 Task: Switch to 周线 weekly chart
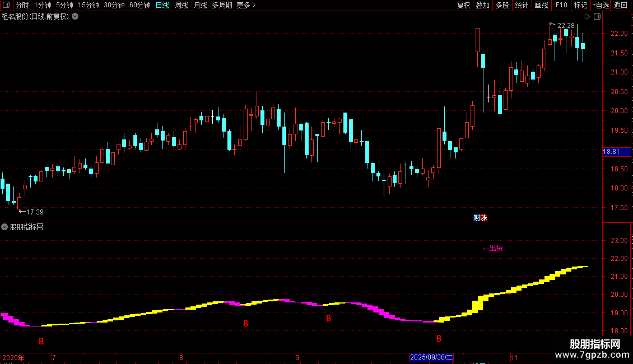pyautogui.click(x=181, y=5)
